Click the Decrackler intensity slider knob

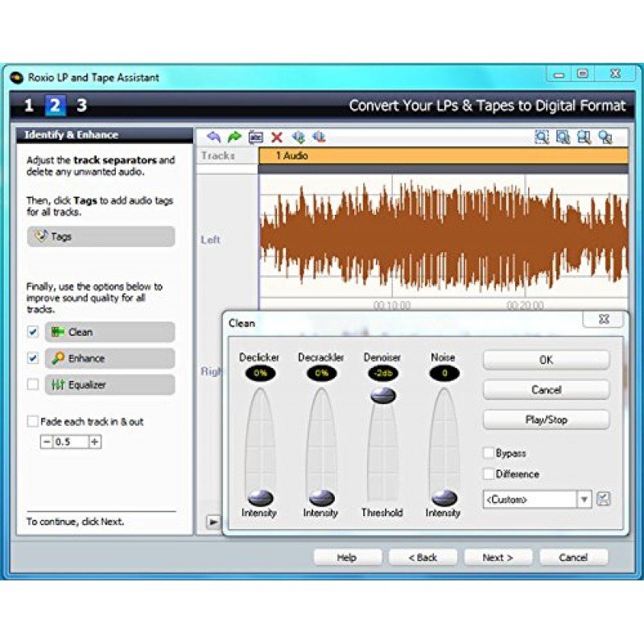coord(321,497)
